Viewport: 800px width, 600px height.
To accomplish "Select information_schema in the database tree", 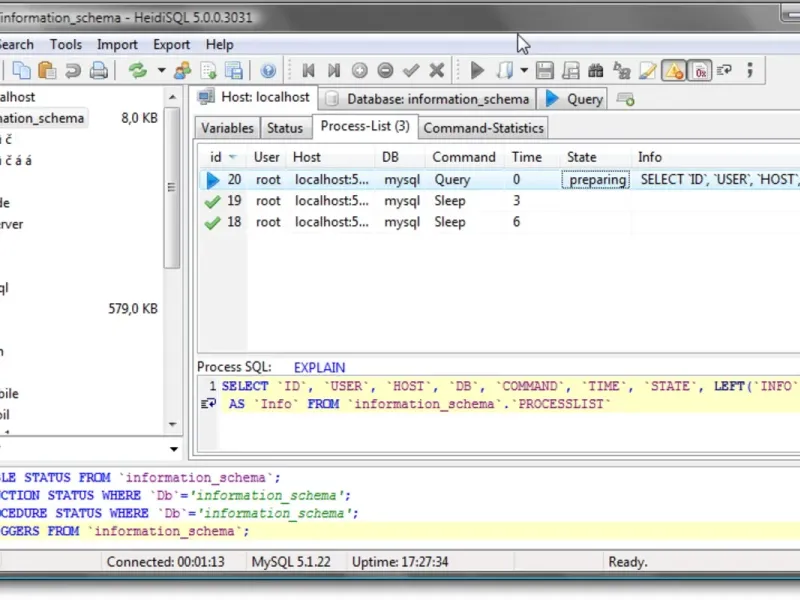I will click(x=42, y=118).
